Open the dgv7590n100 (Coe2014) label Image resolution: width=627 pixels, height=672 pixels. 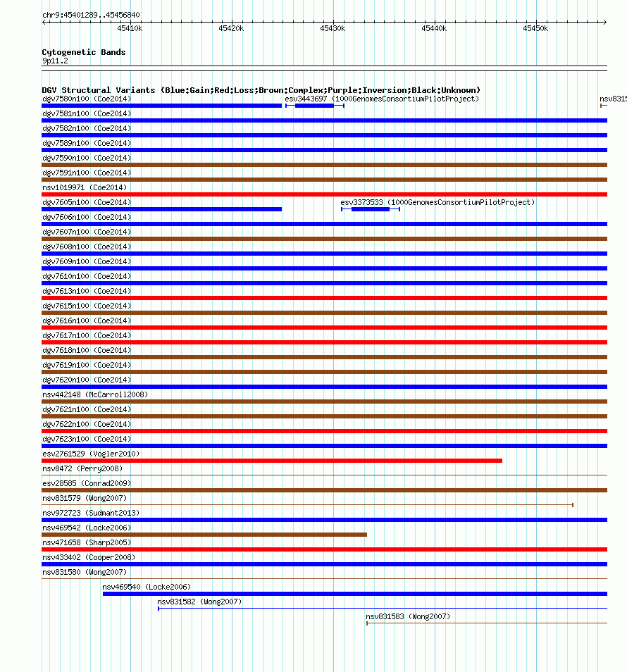coord(87,158)
